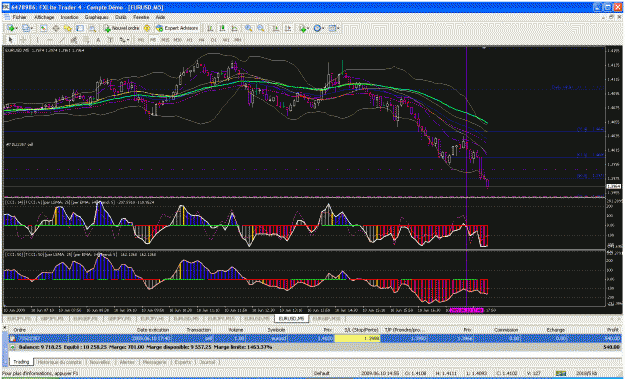Toggle the M15 timeframe button
This screenshot has width=625, height=379.
point(165,40)
